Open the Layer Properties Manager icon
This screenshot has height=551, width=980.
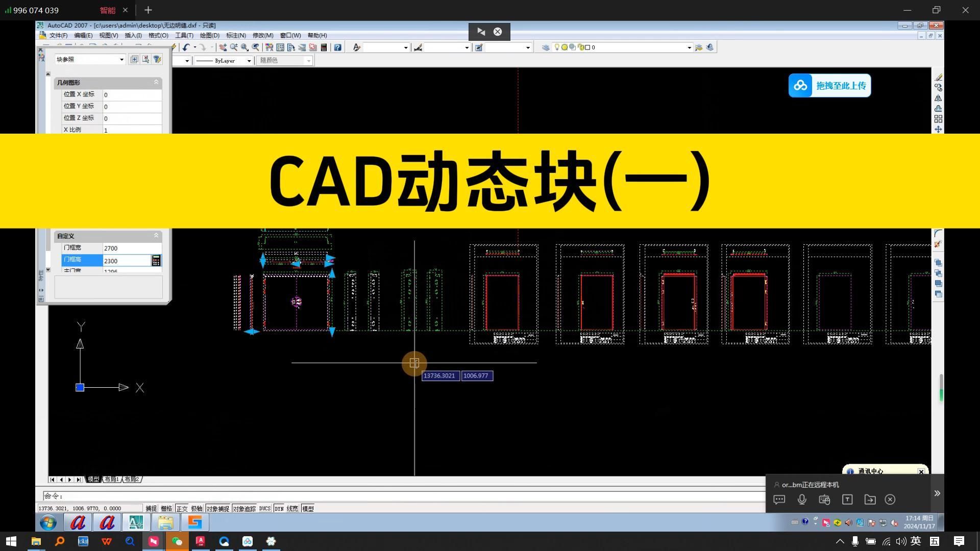pos(546,47)
